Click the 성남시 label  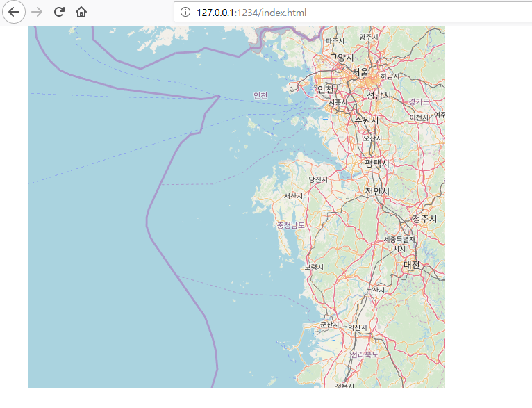coord(379,95)
